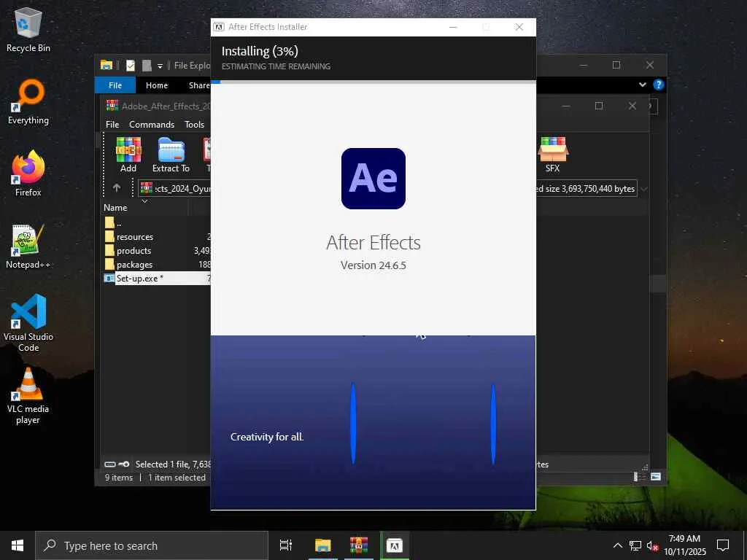Open the Share ribbon tab
The width and height of the screenshot is (747, 560).
[x=198, y=85]
